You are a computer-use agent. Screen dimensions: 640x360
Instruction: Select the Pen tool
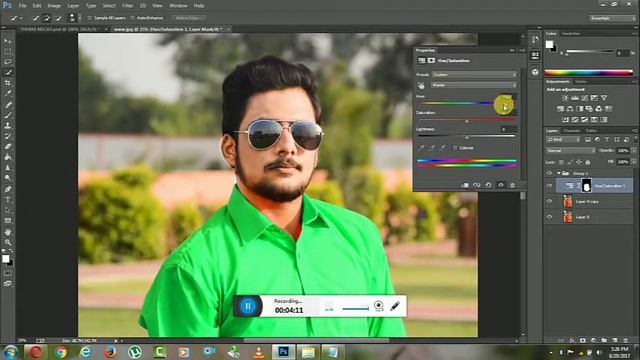[x=8, y=189]
